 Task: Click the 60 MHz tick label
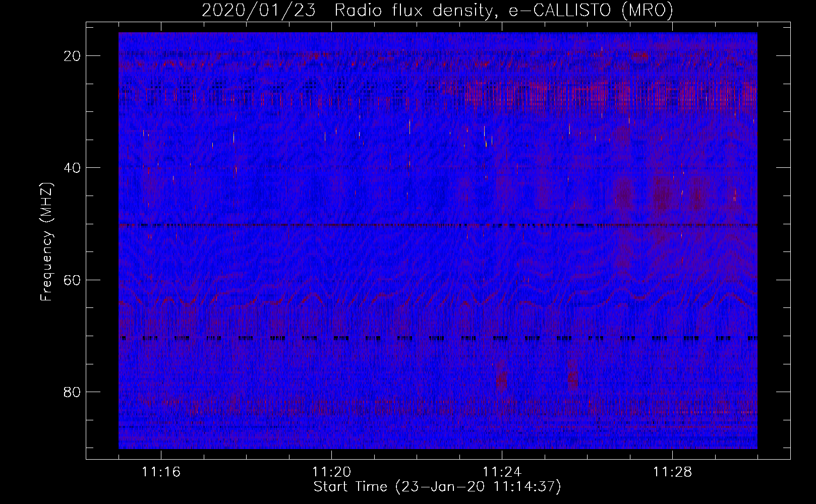[73, 280]
